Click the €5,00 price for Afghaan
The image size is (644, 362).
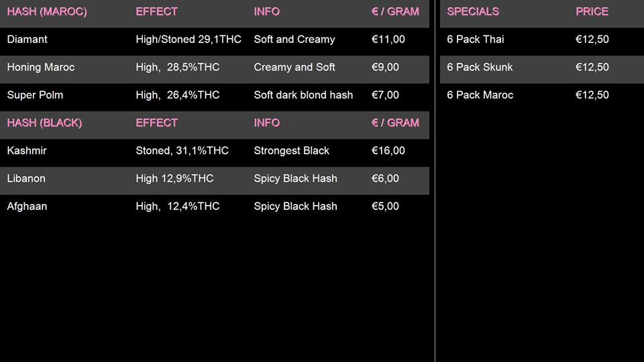click(x=386, y=206)
